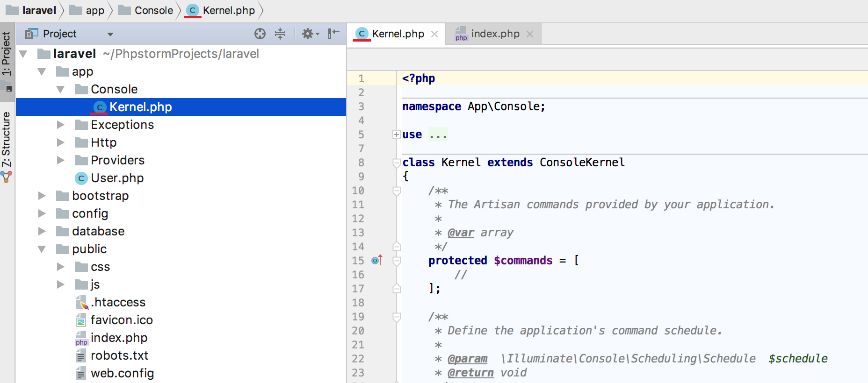Screen dimensions: 868x383
Task: Click the favicon.ico image file icon
Action: (x=81, y=320)
